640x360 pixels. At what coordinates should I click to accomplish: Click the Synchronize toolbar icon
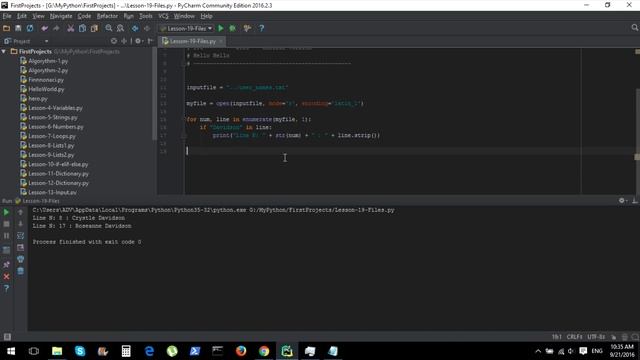(30, 28)
